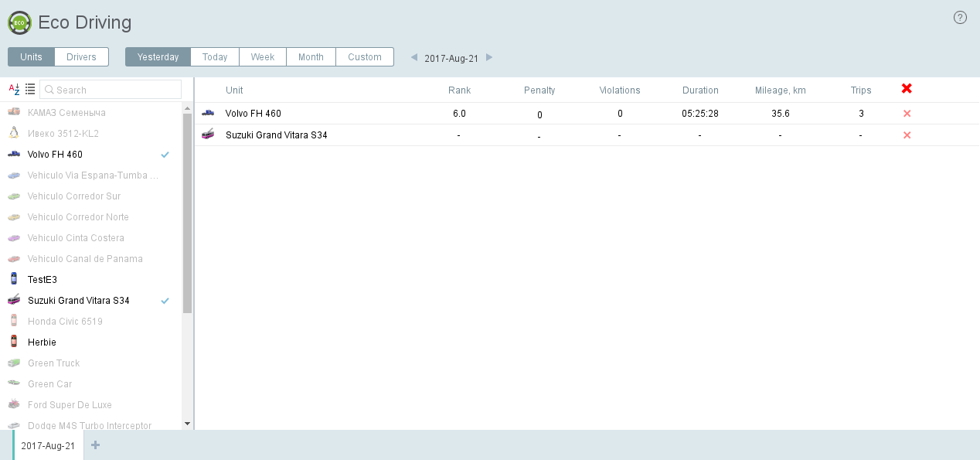Remove Volvo FH 460 row from table
Image resolution: width=980 pixels, height=460 pixels.
click(x=907, y=114)
